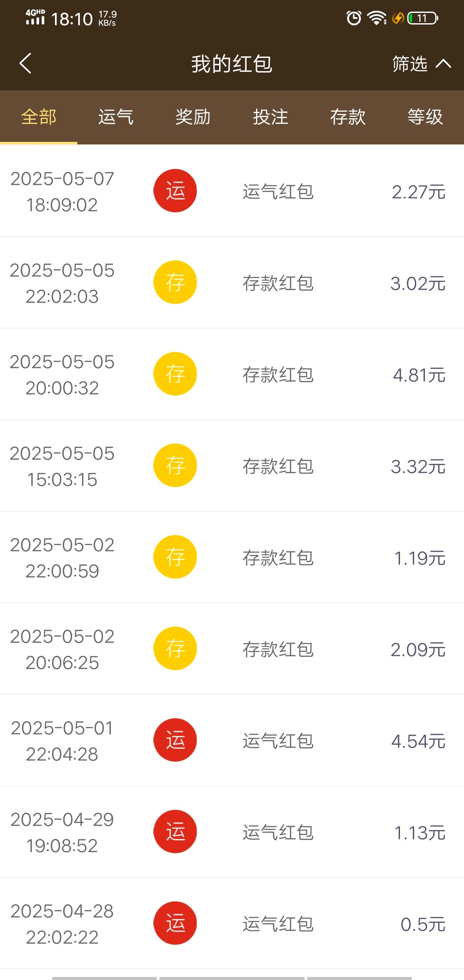Image resolution: width=464 pixels, height=980 pixels.
Task: Tap yellow 存 icon for 1.19元 entry
Action: point(175,557)
